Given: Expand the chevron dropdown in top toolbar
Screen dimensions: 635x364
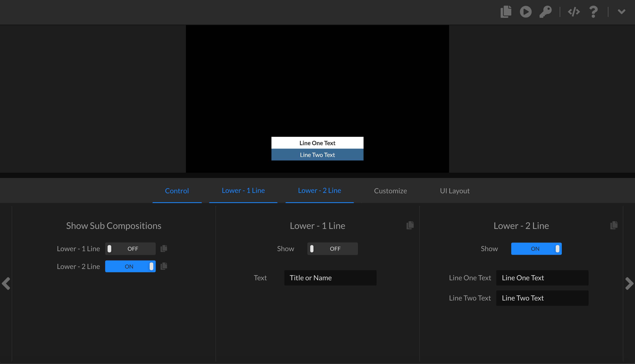Looking at the screenshot, I should pyautogui.click(x=621, y=12).
